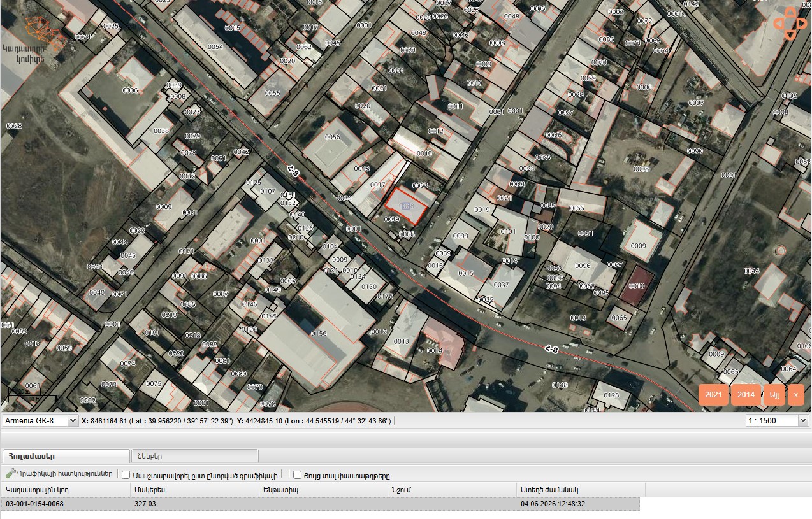Open the Armenia GK-8 coordinate system dropdown

coord(40,420)
